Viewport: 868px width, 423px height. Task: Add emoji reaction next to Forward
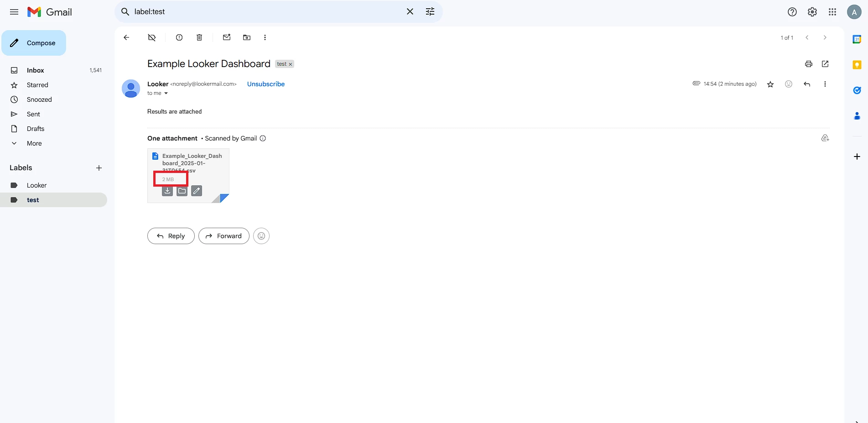point(261,236)
